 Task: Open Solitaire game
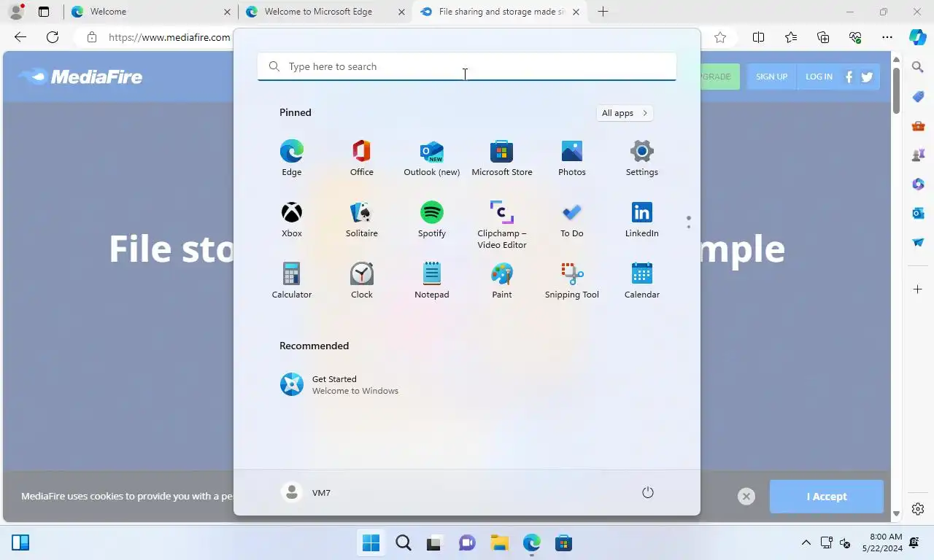362,219
